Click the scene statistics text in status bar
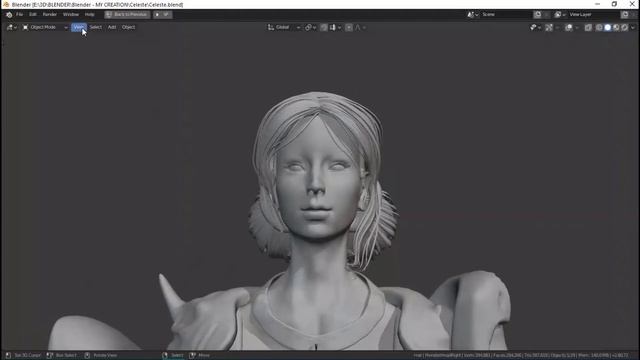 521,356
